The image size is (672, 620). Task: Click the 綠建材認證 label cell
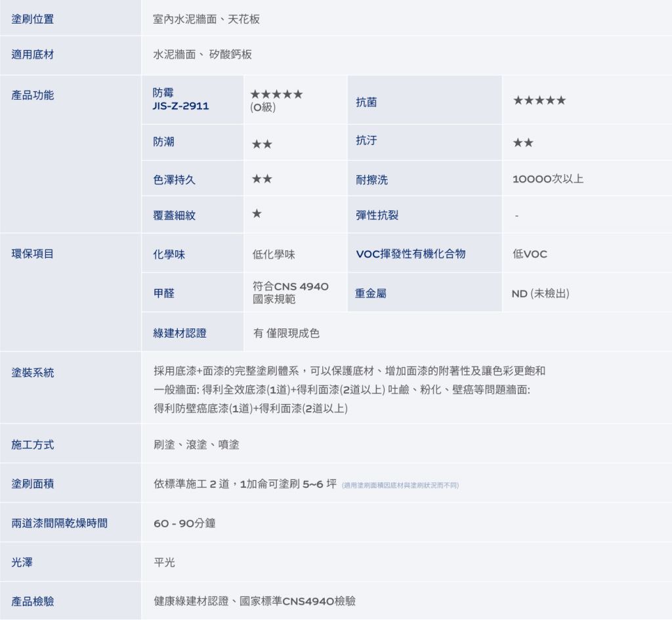[x=180, y=333]
